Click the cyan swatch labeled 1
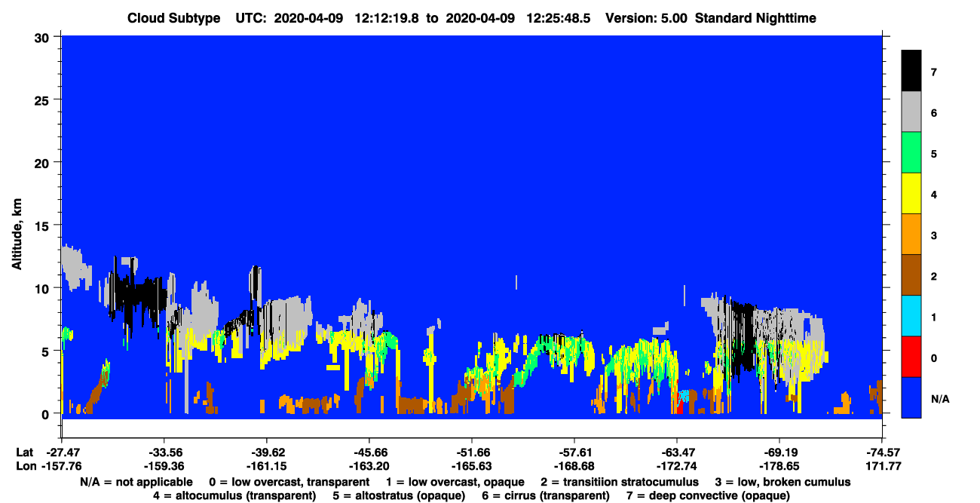Viewport: 980px width, 503px height. pos(911,315)
